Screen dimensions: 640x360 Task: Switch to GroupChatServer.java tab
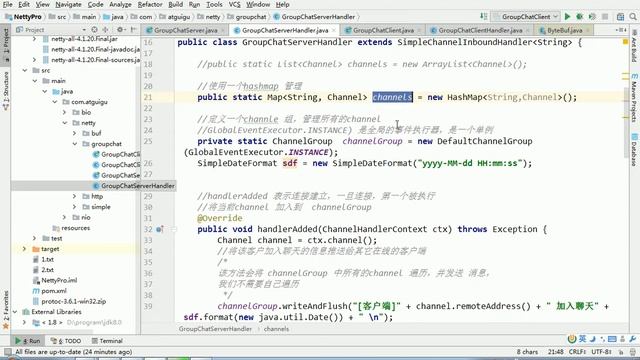[186, 30]
